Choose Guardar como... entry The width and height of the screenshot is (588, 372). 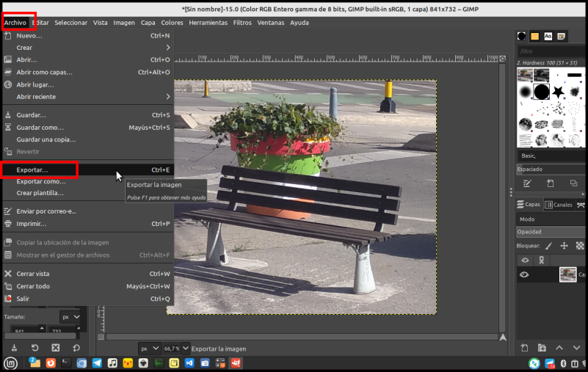pyautogui.click(x=88, y=128)
